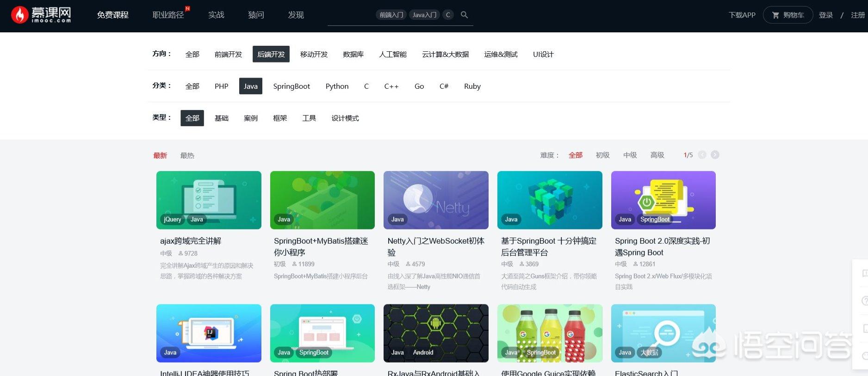Select C++ category filter

pyautogui.click(x=391, y=86)
